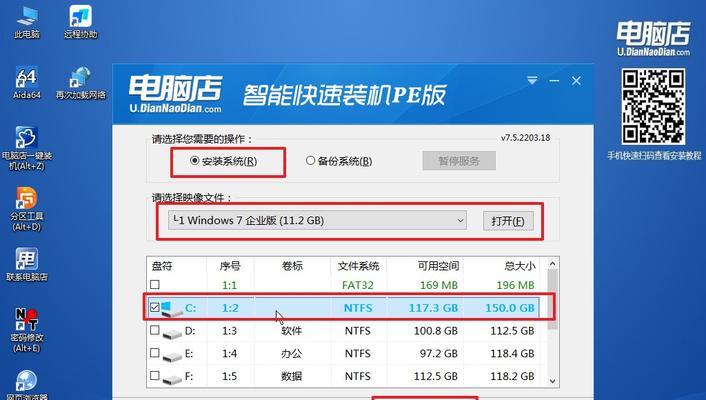The image size is (706, 400).
Task: Click the drive icon for F:
Action: [x=172, y=379]
